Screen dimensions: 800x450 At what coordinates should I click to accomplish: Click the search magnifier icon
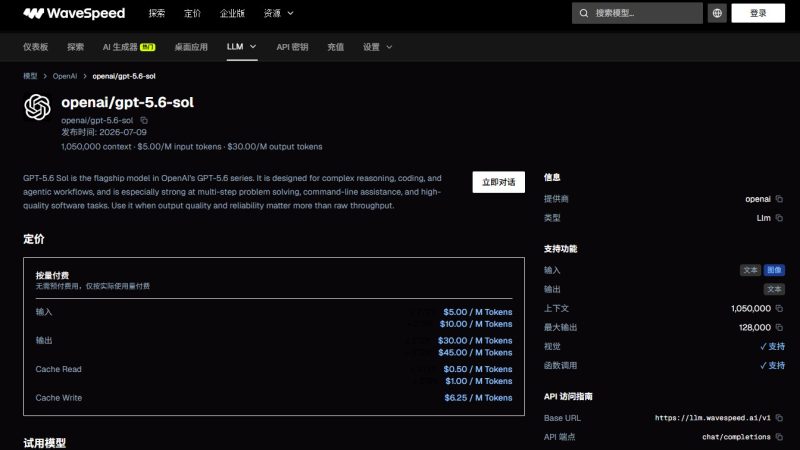(x=584, y=13)
